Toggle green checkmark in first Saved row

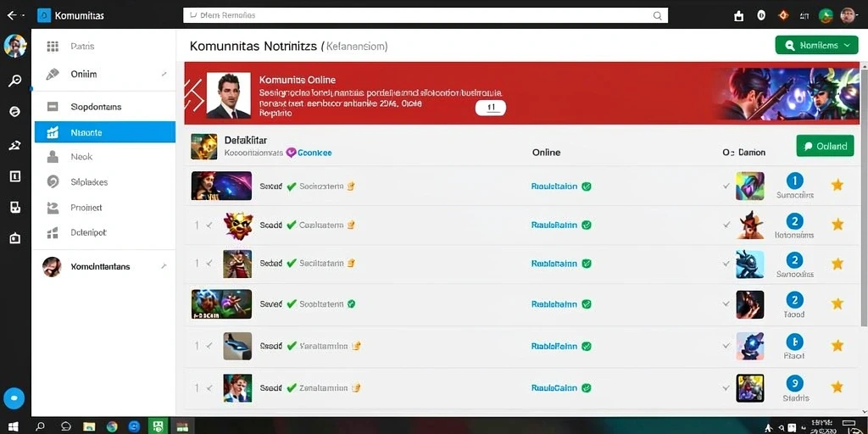click(292, 186)
